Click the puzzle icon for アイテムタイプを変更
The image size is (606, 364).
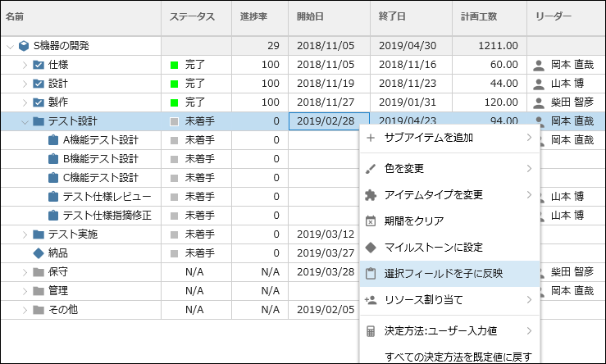pyautogui.click(x=371, y=195)
